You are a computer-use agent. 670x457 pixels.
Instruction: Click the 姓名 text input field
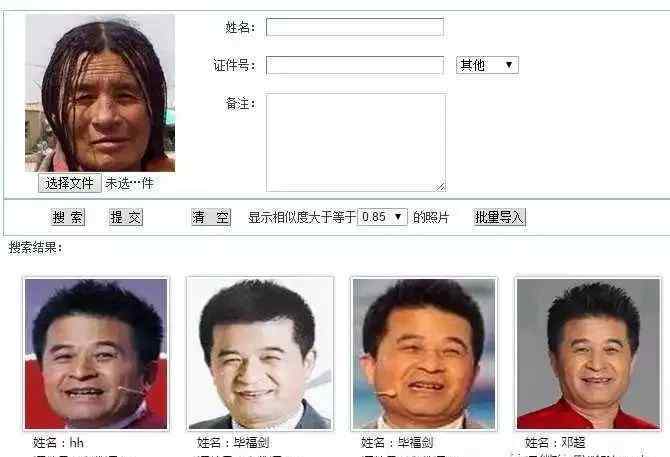(355, 27)
